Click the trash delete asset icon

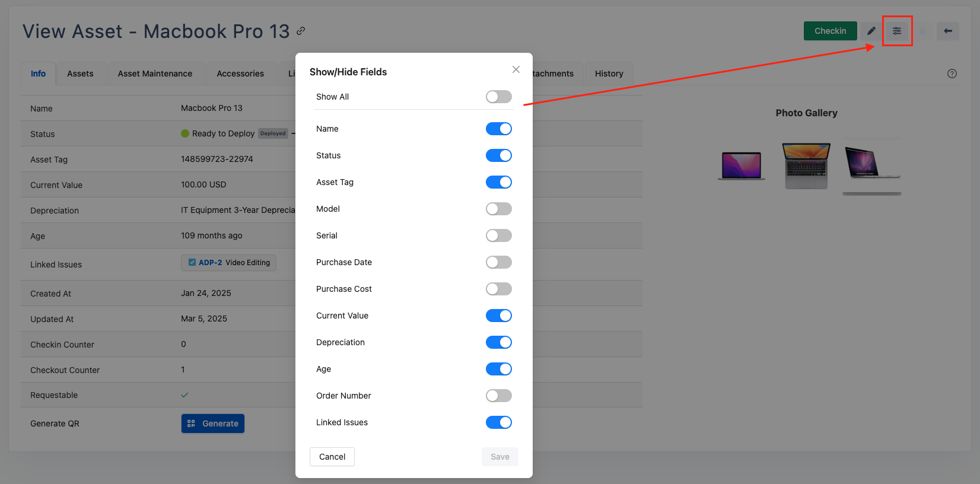(x=922, y=31)
